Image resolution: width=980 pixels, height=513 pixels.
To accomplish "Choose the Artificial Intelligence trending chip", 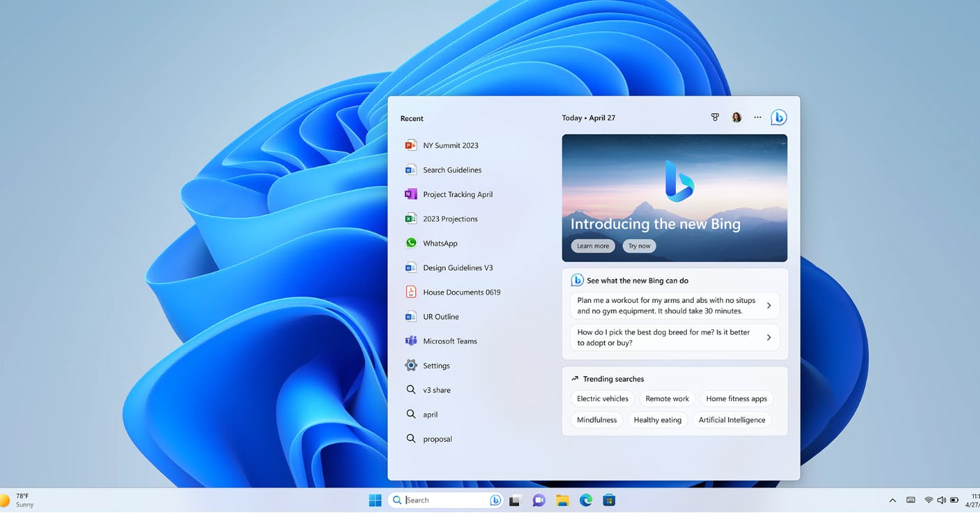I will coord(732,420).
